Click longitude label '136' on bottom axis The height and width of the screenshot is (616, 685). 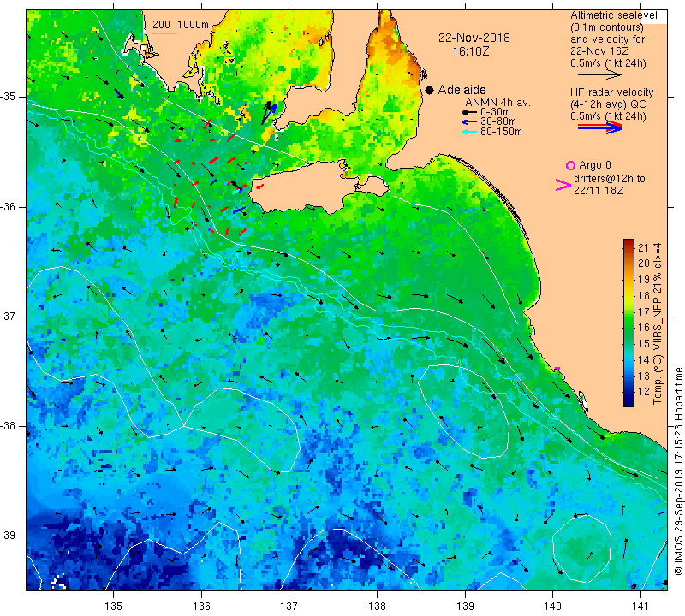(x=201, y=607)
